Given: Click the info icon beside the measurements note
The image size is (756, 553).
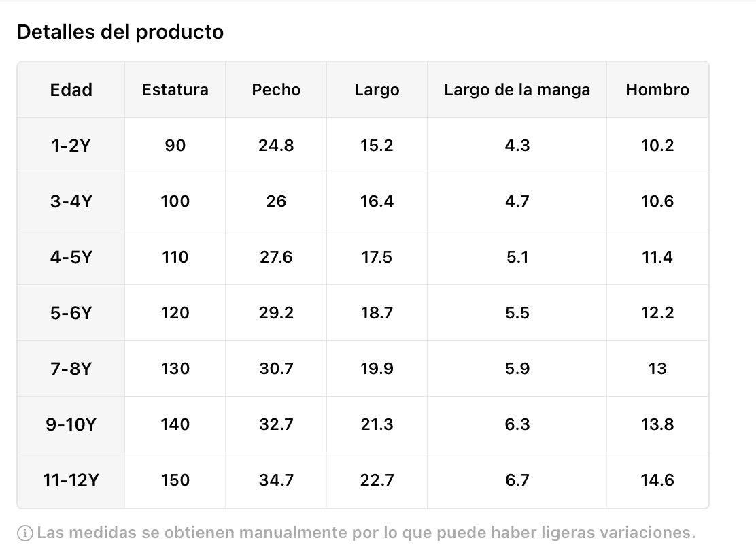Looking at the screenshot, I should tap(25, 533).
